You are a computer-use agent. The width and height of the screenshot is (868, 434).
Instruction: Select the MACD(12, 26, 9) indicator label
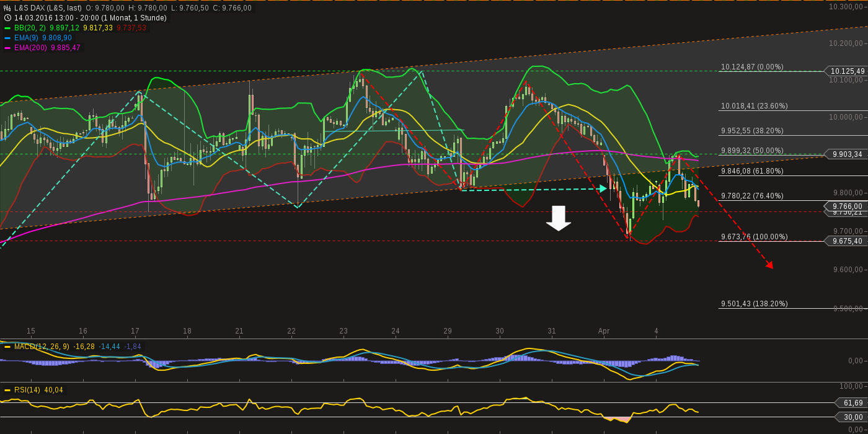42,347
